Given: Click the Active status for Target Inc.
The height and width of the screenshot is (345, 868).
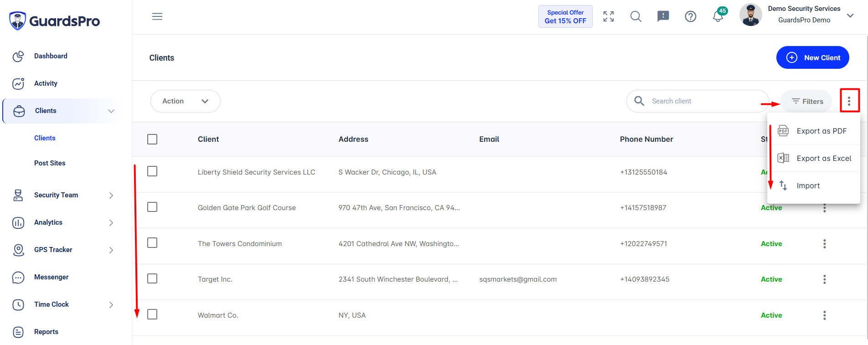Looking at the screenshot, I should pos(771,279).
